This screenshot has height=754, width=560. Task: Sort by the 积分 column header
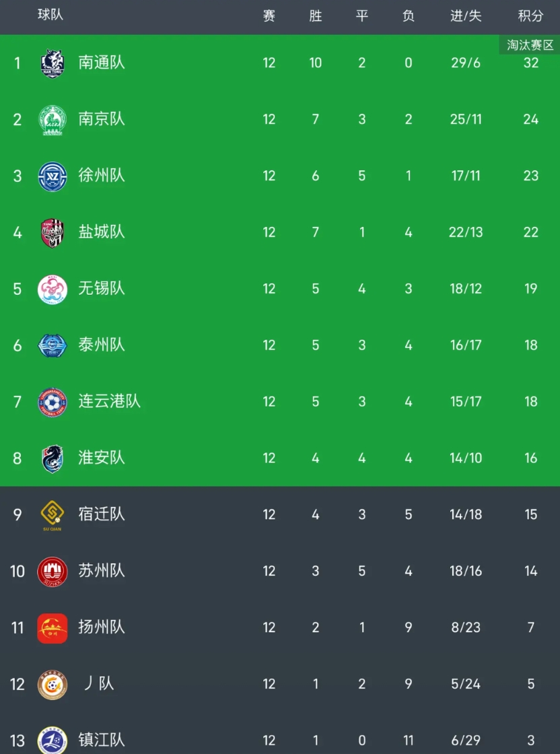pyautogui.click(x=530, y=16)
